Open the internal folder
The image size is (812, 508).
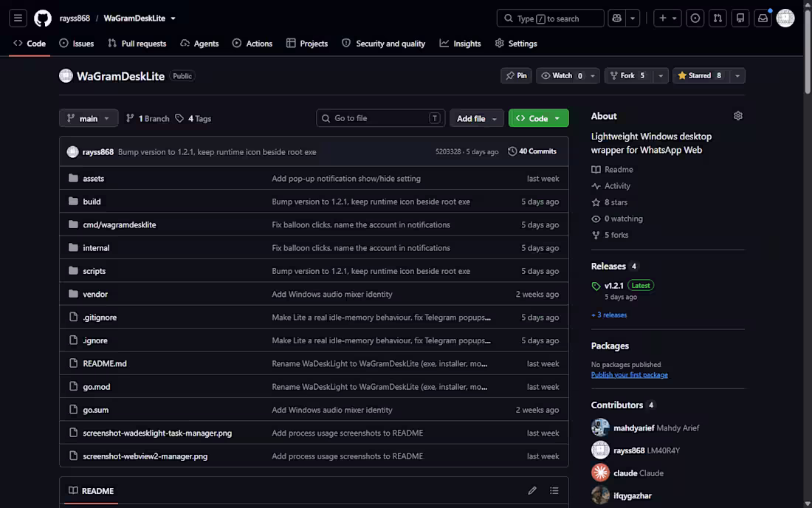click(96, 247)
